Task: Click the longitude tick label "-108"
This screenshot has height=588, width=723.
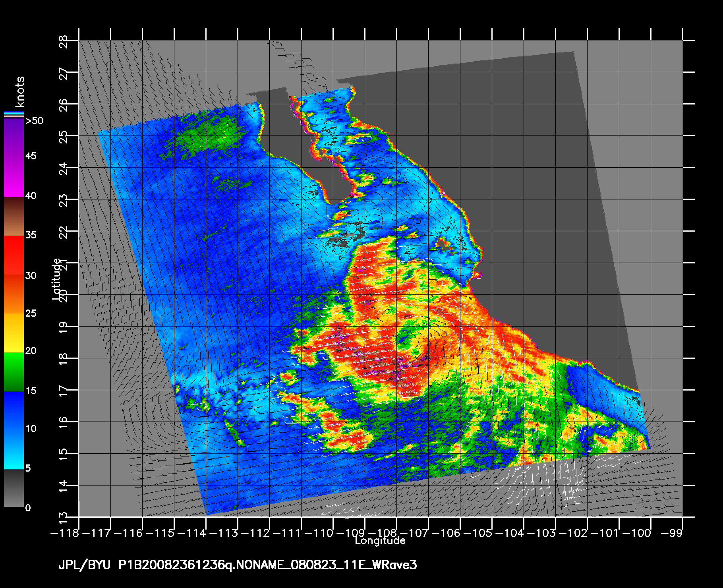Action: click(x=383, y=533)
